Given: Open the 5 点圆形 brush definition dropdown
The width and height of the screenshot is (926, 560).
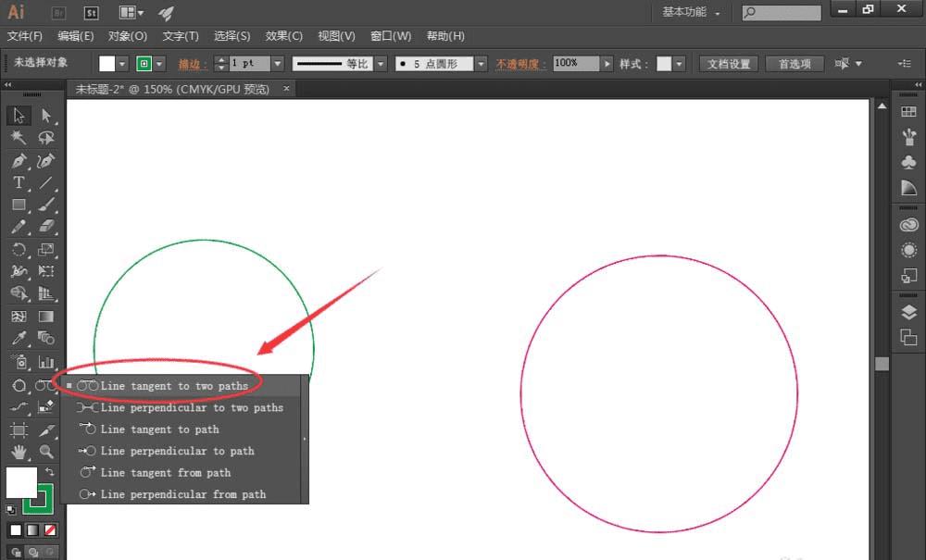Looking at the screenshot, I should [x=482, y=64].
